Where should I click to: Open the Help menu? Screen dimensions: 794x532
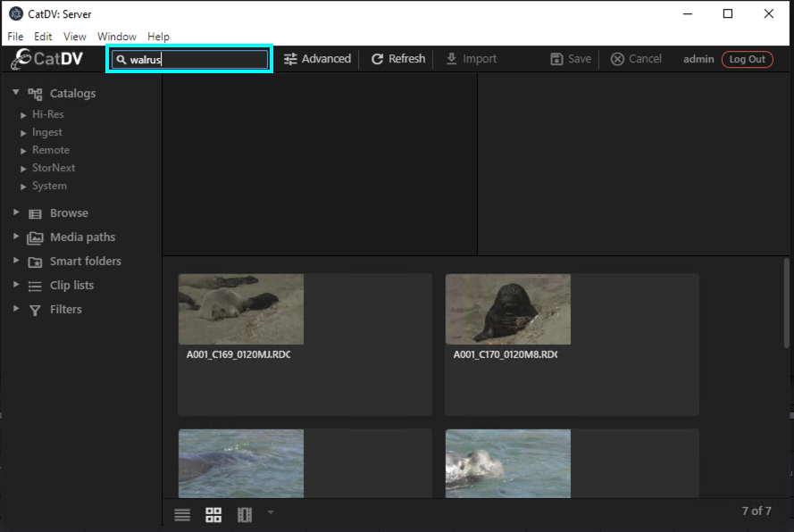158,37
